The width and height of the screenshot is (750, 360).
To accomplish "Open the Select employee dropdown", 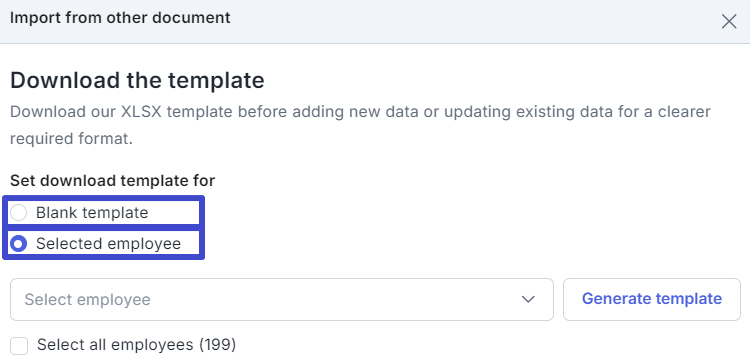I will pyautogui.click(x=282, y=300).
